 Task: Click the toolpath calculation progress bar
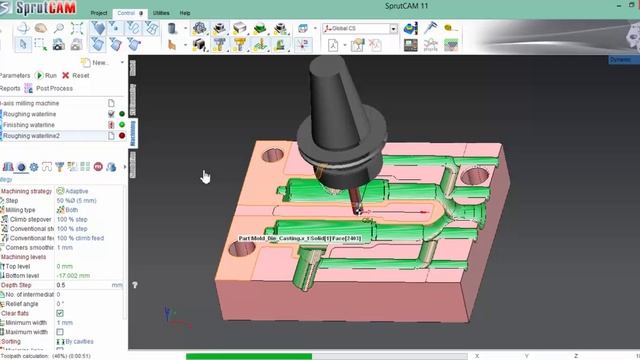coord(327,356)
